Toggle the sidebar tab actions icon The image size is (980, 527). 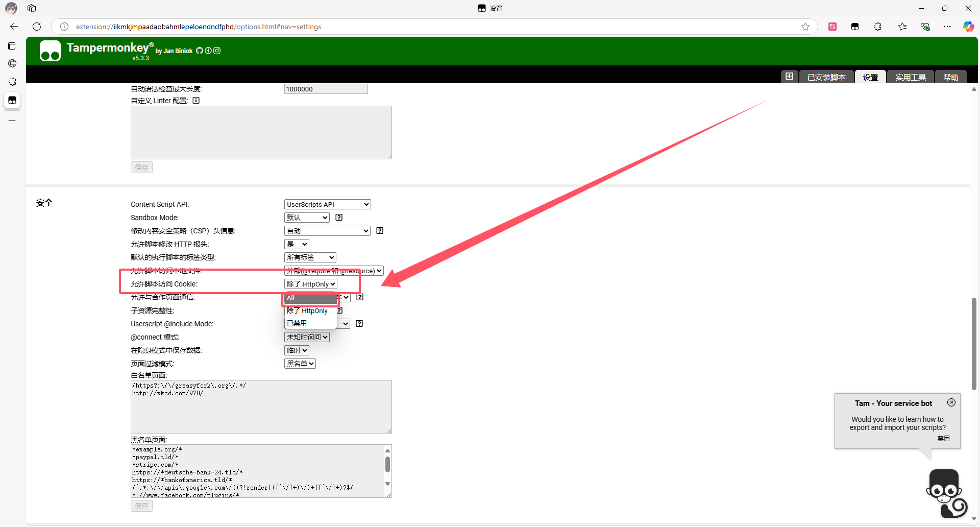(x=12, y=46)
